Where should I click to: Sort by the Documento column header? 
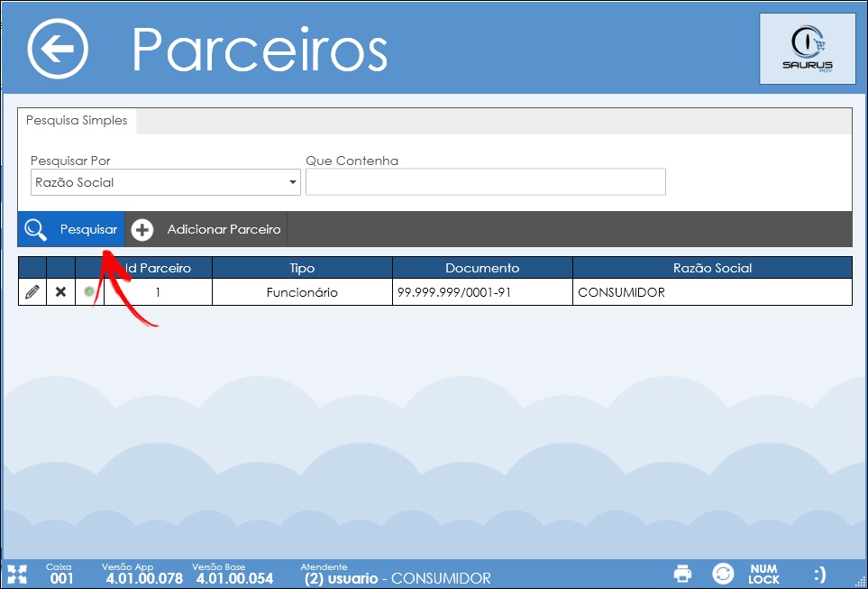[x=483, y=268]
